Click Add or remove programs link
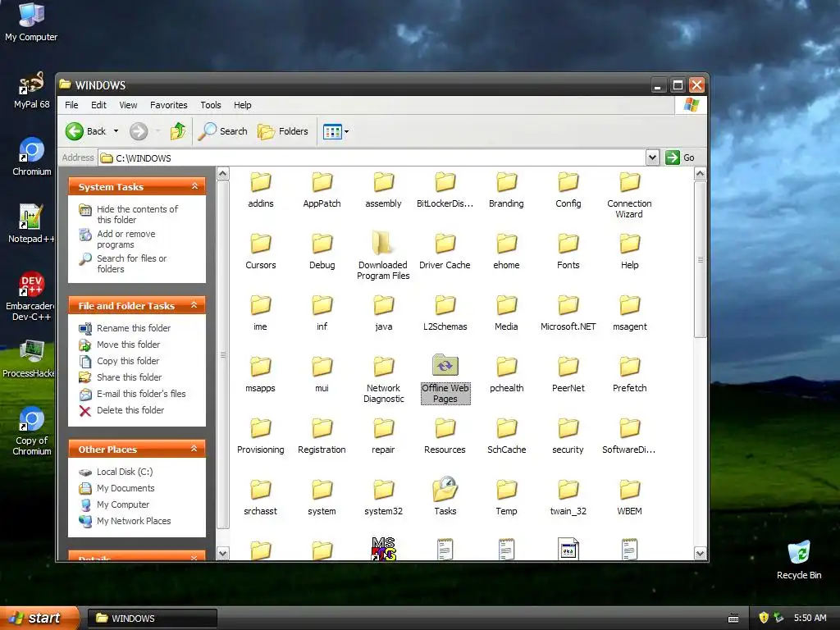The image size is (840, 630). coord(118,239)
